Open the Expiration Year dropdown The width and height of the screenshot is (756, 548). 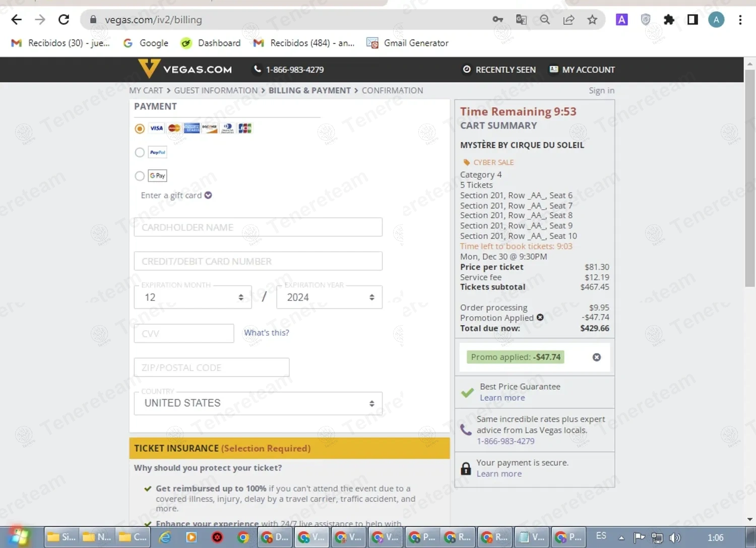pos(329,297)
